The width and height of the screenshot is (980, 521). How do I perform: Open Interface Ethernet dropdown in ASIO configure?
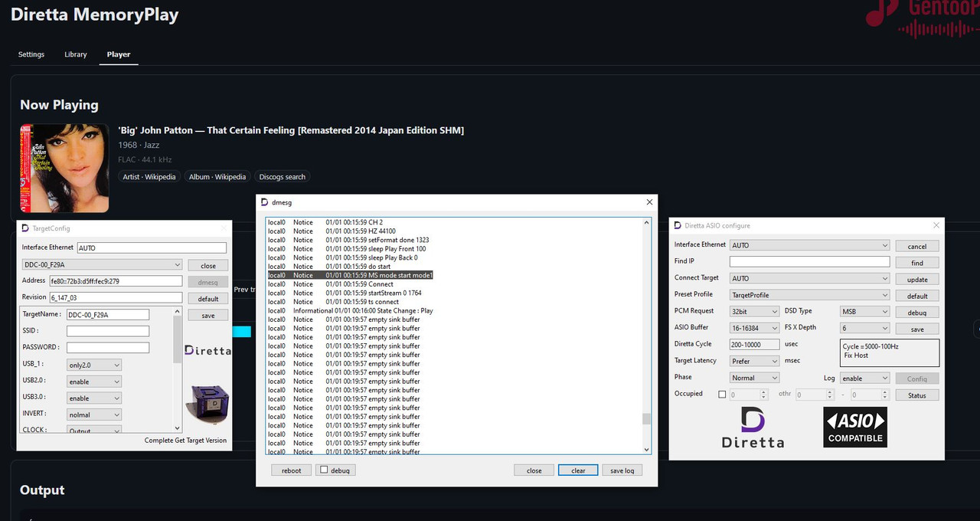click(810, 245)
